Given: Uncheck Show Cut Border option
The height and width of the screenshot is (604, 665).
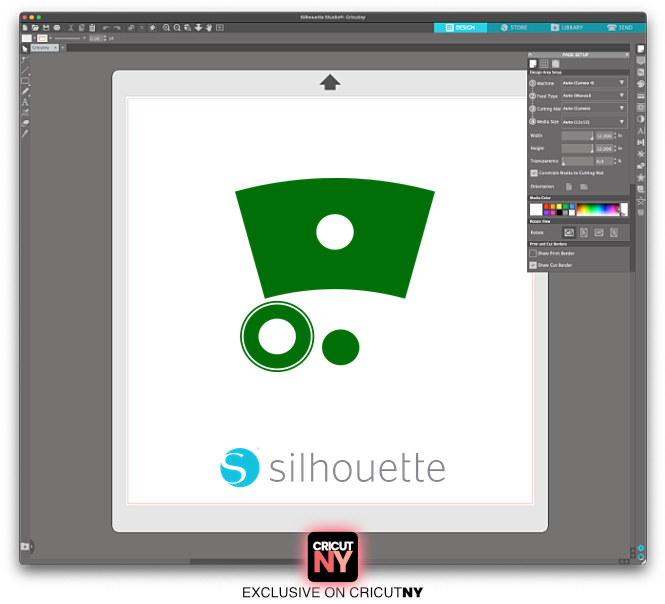Looking at the screenshot, I should [x=533, y=265].
